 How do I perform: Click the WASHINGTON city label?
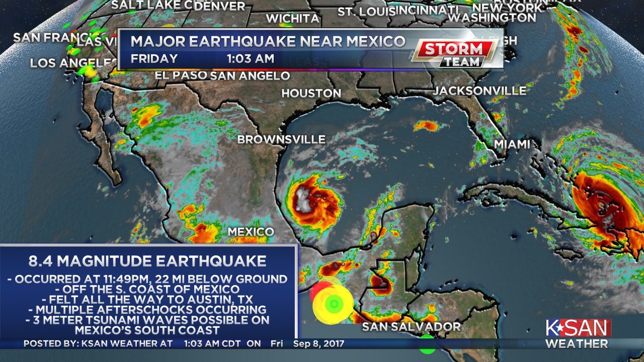(492, 17)
